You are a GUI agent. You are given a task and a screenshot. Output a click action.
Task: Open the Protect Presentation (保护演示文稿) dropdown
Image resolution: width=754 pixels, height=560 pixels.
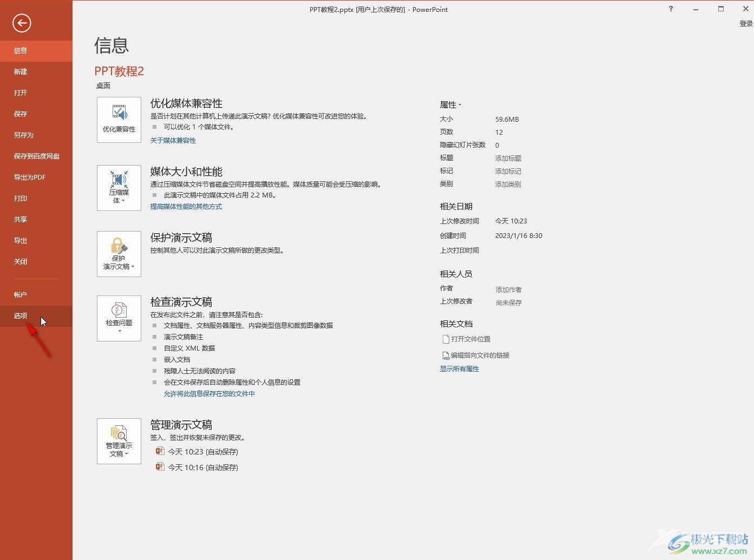tap(119, 254)
